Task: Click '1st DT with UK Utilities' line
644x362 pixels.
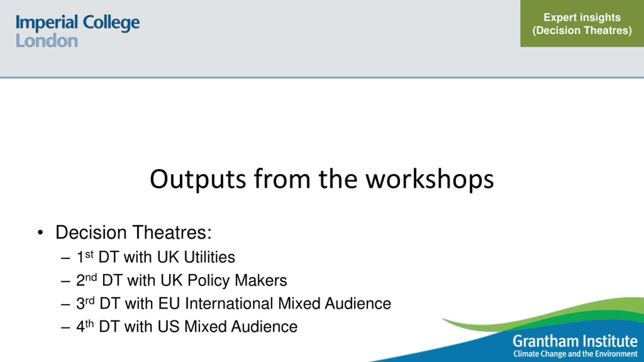Action: click(156, 257)
